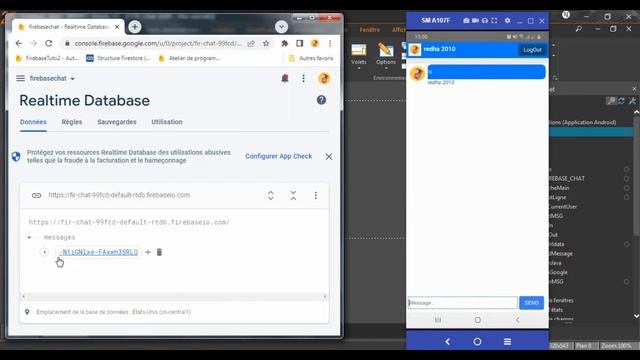
Task: Toggle emulator fullscreen icon
Action: [x=494, y=20]
